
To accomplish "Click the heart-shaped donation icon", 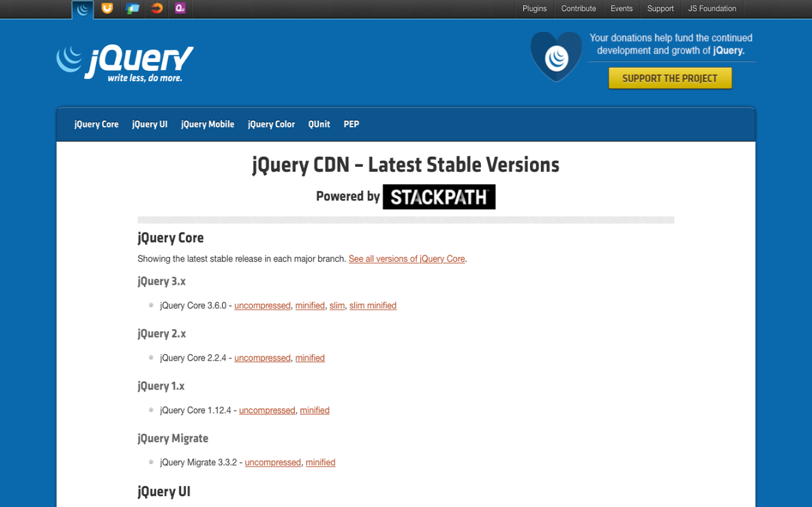I will click(x=556, y=57).
